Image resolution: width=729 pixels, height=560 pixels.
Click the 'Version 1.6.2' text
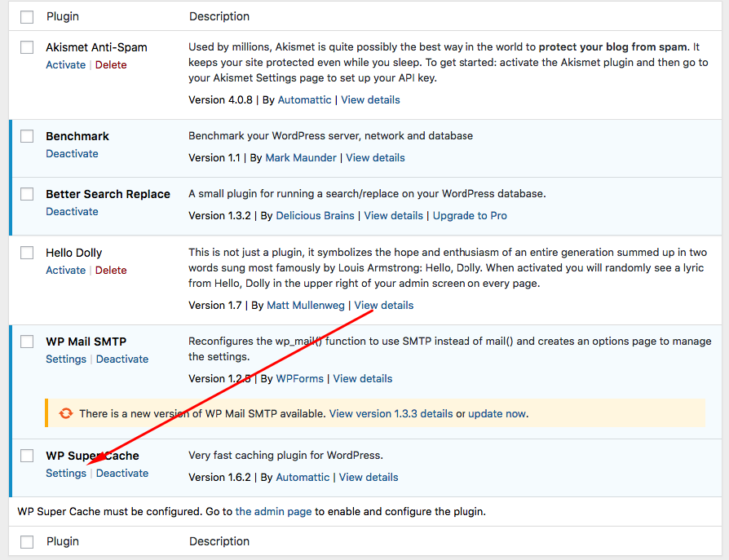(x=219, y=478)
